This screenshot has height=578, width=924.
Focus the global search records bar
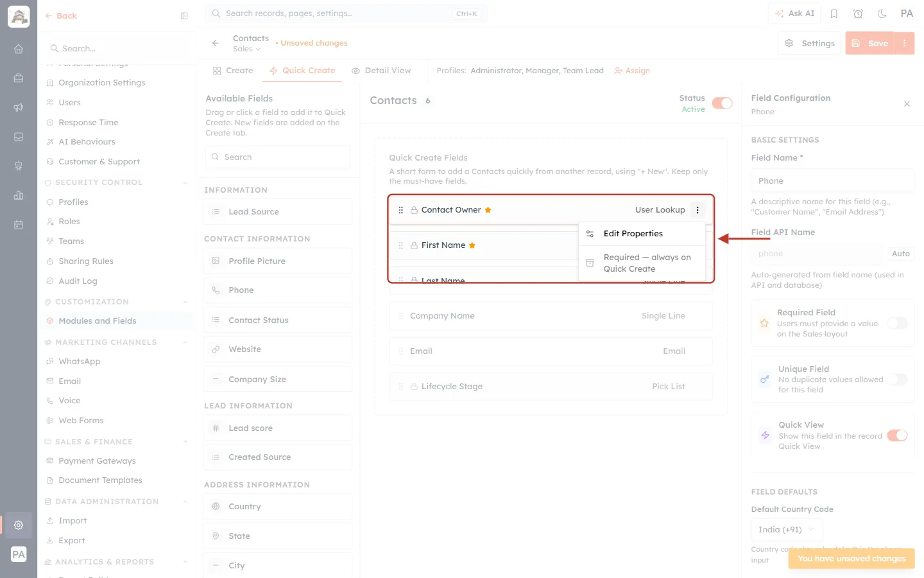coord(346,13)
